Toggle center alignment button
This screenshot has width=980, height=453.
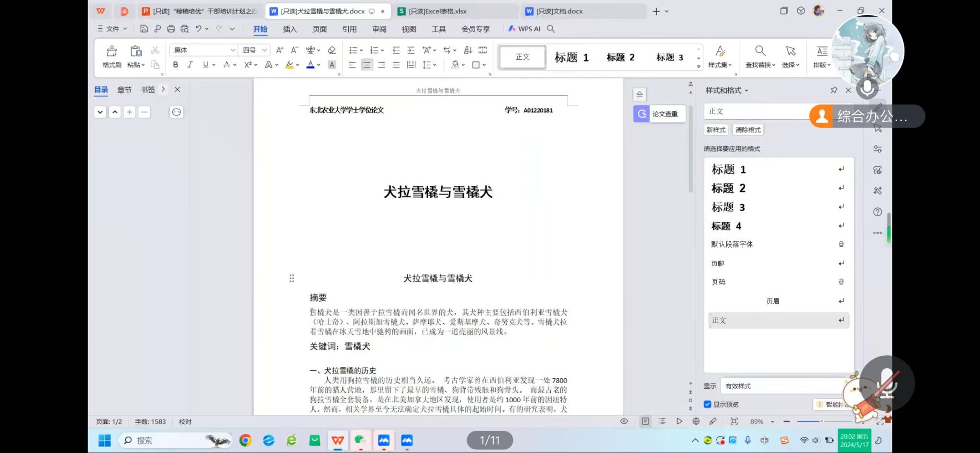pyautogui.click(x=367, y=65)
